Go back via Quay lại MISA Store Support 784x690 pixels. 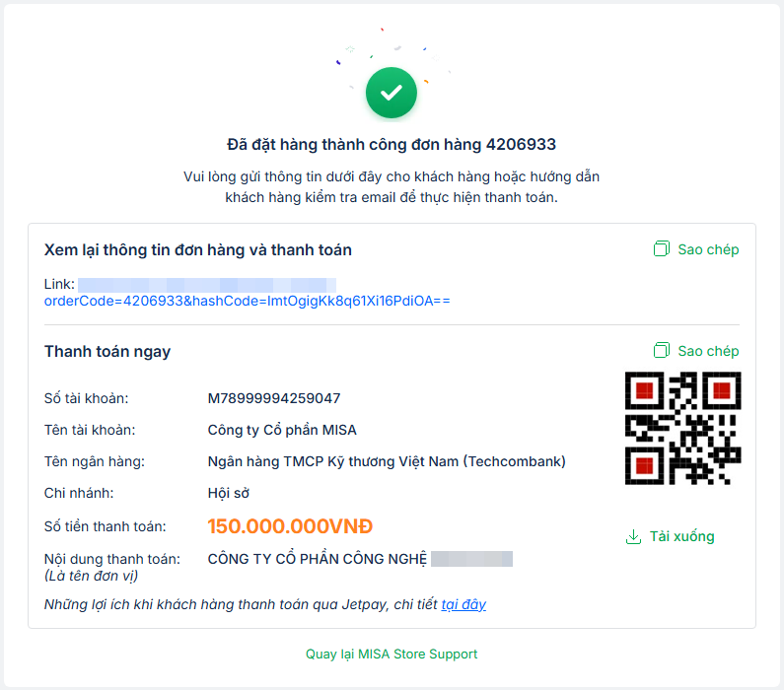pyautogui.click(x=392, y=654)
